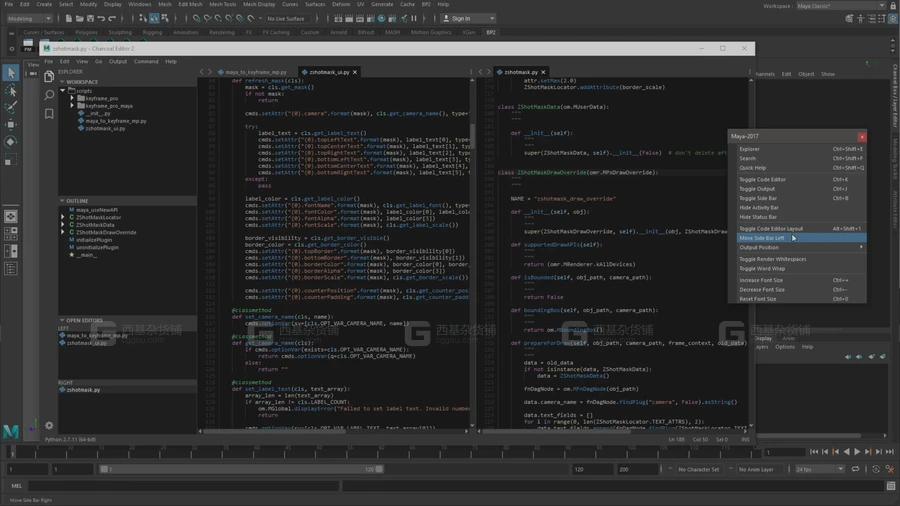This screenshot has width=900, height=506.
Task: Collapse scripts folder in workspace tree
Action: 63,91
